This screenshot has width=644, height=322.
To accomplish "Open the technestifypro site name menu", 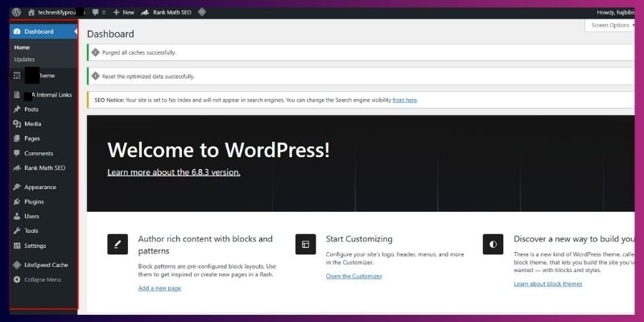I will [56, 12].
